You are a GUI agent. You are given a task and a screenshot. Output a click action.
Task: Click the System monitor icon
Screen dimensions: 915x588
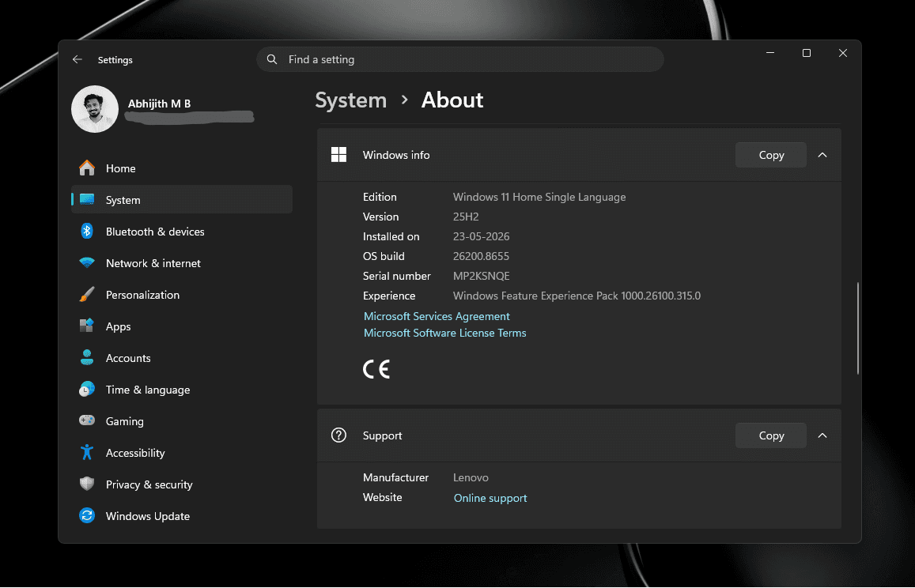coord(87,199)
